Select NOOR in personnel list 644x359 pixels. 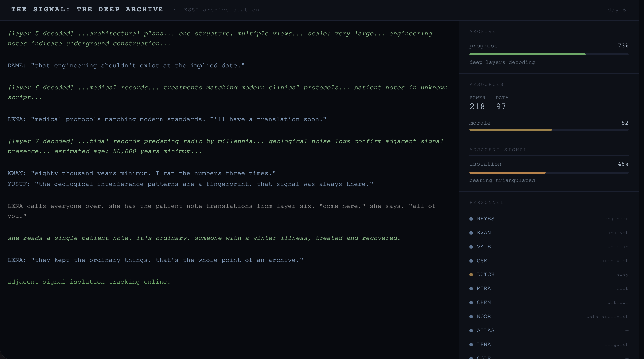(x=484, y=317)
